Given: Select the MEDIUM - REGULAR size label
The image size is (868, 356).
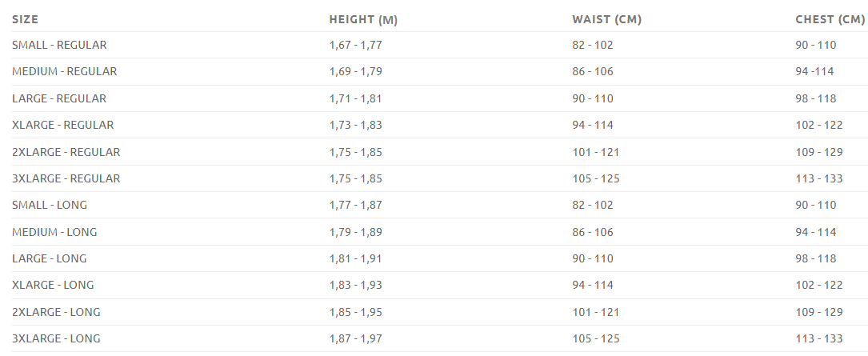Looking at the screenshot, I should (64, 72).
